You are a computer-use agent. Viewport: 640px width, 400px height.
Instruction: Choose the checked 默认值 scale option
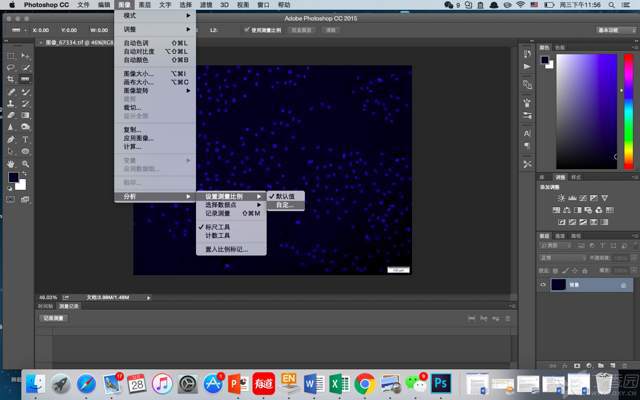tap(285, 196)
